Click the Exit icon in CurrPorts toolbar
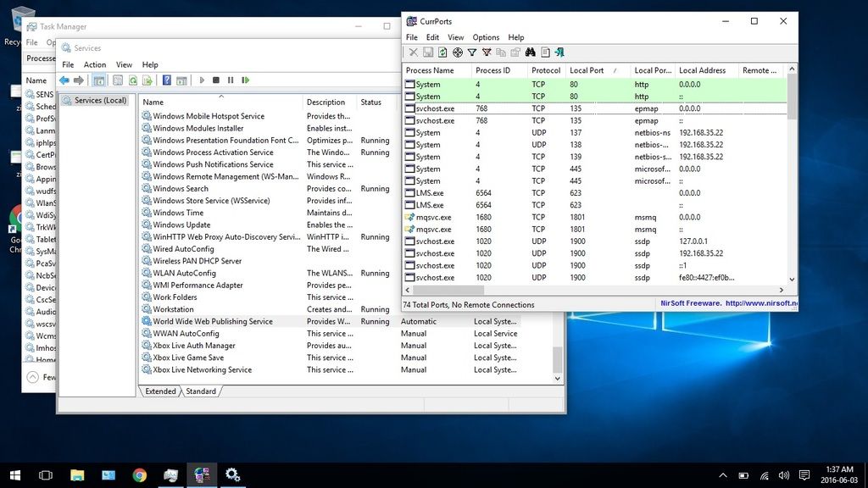868x488 pixels. 559,52
